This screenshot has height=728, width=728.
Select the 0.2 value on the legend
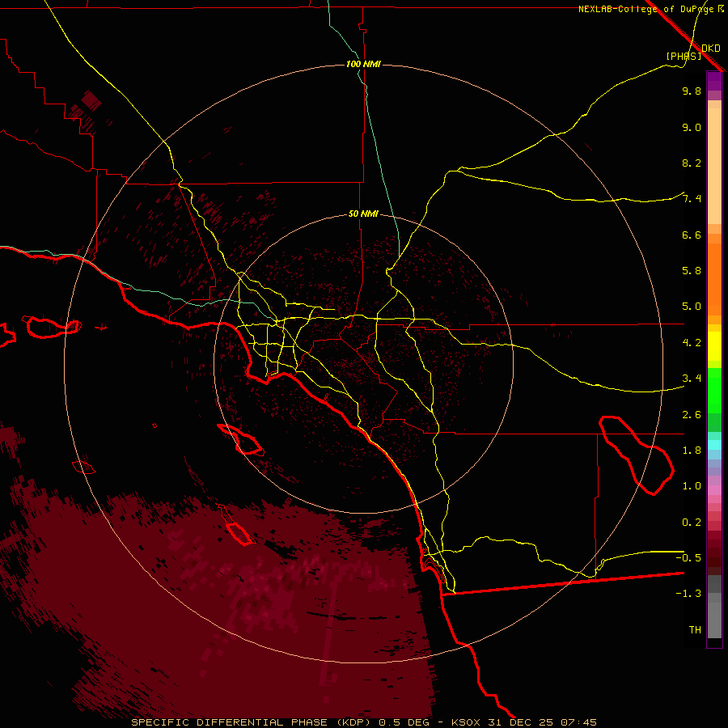tap(692, 523)
